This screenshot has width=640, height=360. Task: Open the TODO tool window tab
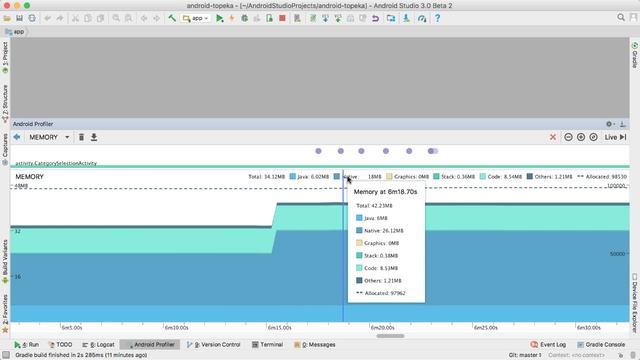click(x=60, y=344)
